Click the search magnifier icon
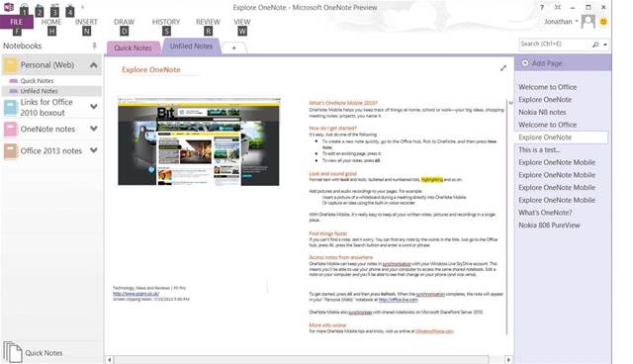The image size is (633, 364). 595,45
